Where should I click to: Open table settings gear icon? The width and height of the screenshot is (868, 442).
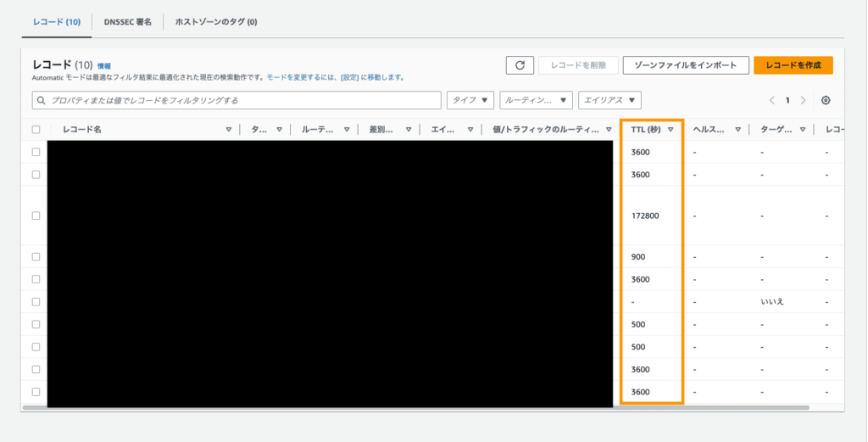[826, 100]
